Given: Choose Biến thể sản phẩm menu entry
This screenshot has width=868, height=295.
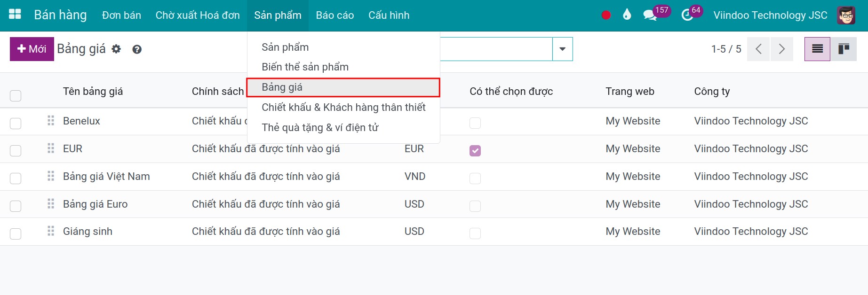Looking at the screenshot, I should 343,67.
